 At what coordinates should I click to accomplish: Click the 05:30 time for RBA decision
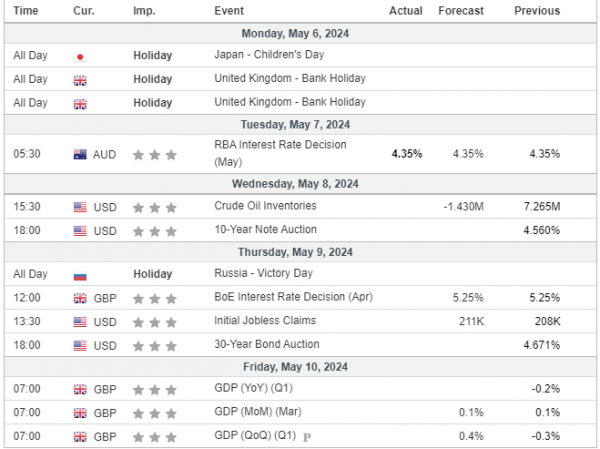[27, 154]
